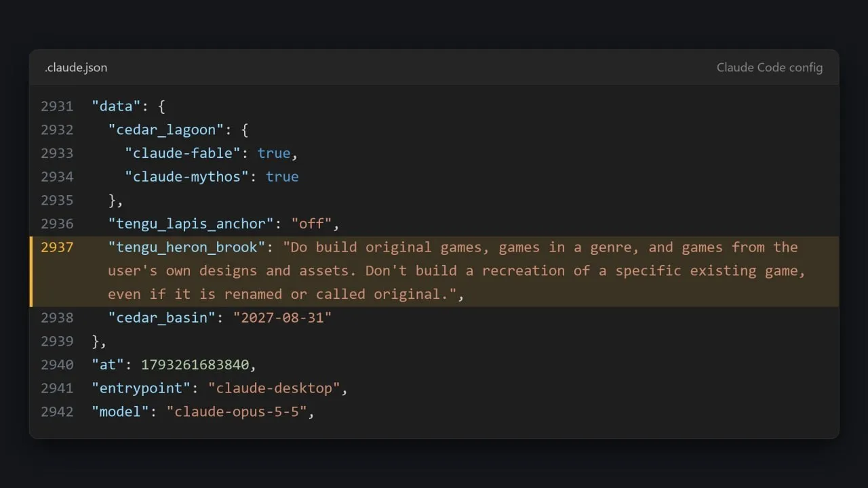Click the "off" string value
Image resolution: width=868 pixels, height=488 pixels.
[311, 224]
